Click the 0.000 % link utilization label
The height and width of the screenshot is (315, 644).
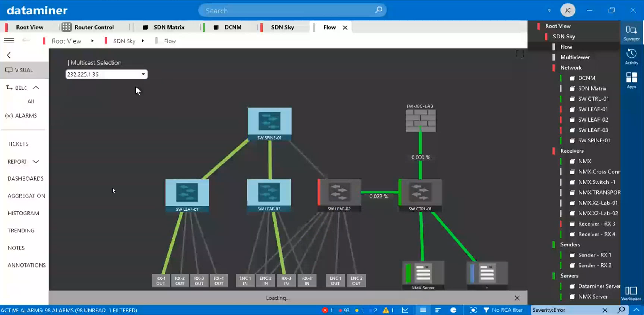pyautogui.click(x=421, y=157)
